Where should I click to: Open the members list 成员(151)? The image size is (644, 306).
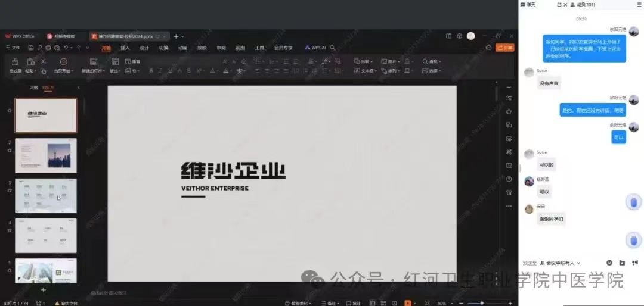pyautogui.click(x=583, y=5)
